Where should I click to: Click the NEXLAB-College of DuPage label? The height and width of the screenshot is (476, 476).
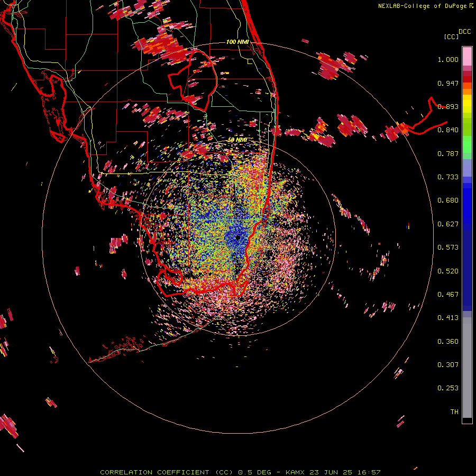(425, 6)
